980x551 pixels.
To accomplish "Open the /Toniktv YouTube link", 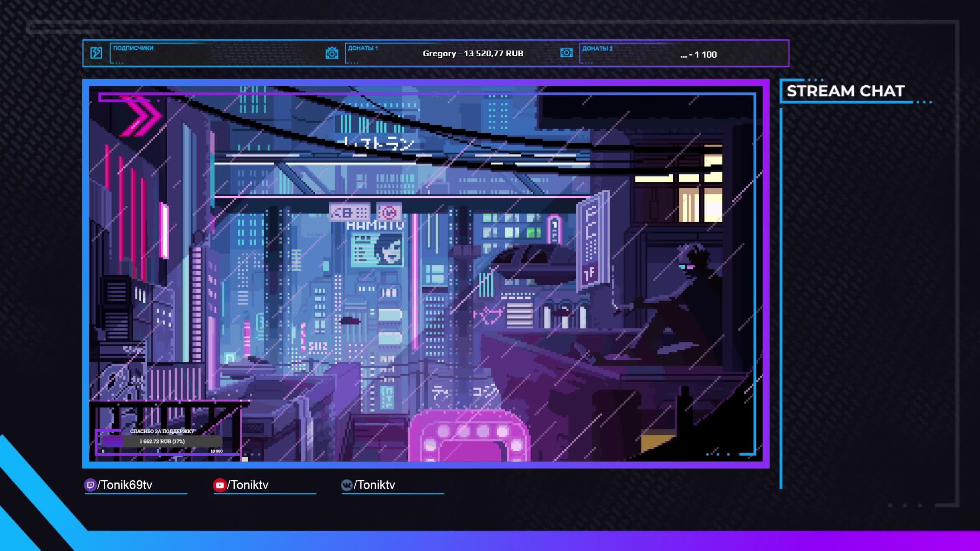I will [248, 485].
